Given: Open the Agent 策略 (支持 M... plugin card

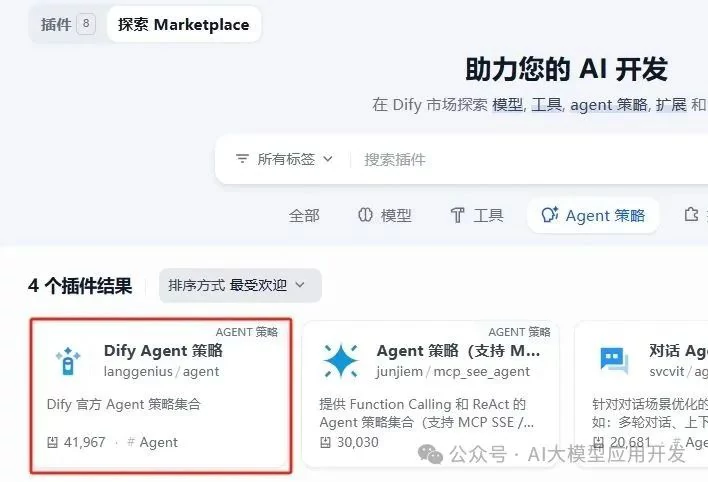Looking at the screenshot, I should click(x=431, y=394).
